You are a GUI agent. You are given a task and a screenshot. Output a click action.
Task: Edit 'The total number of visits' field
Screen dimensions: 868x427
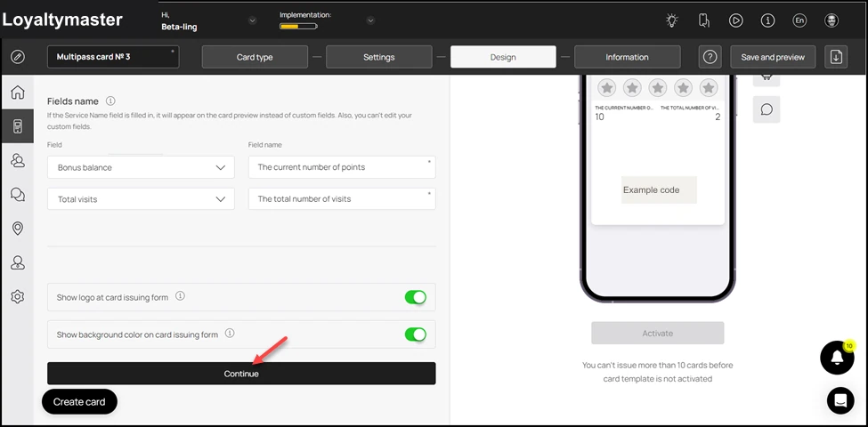(x=342, y=198)
